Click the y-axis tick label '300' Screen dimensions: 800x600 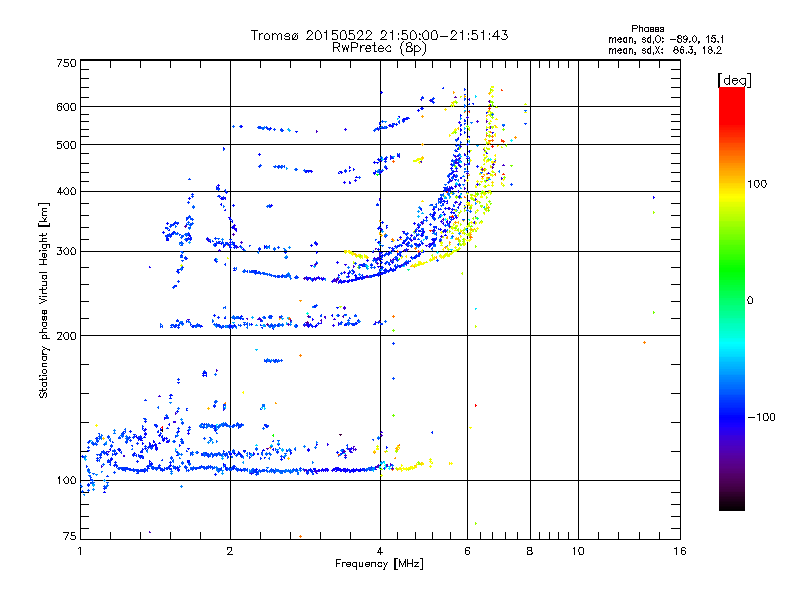tap(66, 252)
